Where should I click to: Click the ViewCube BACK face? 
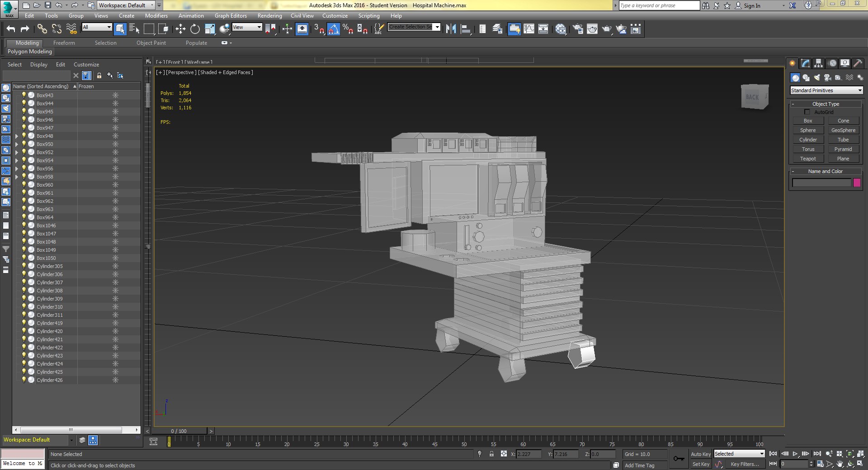(752, 97)
